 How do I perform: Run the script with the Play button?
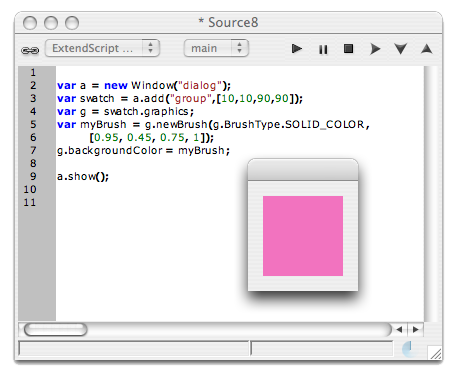(x=297, y=49)
